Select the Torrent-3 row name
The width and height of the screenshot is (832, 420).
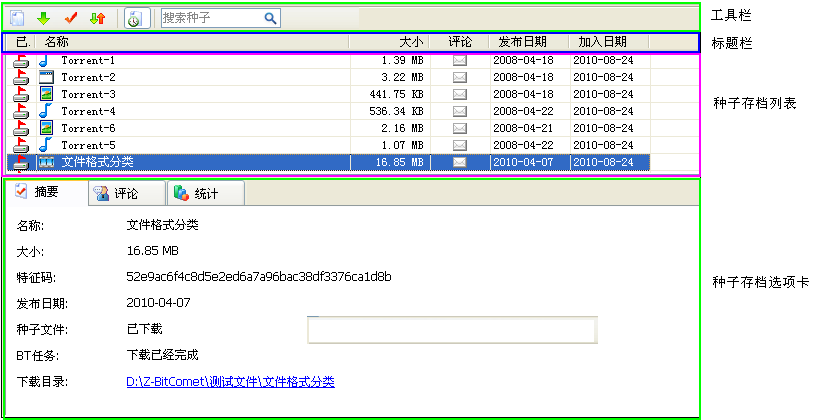pos(88,94)
